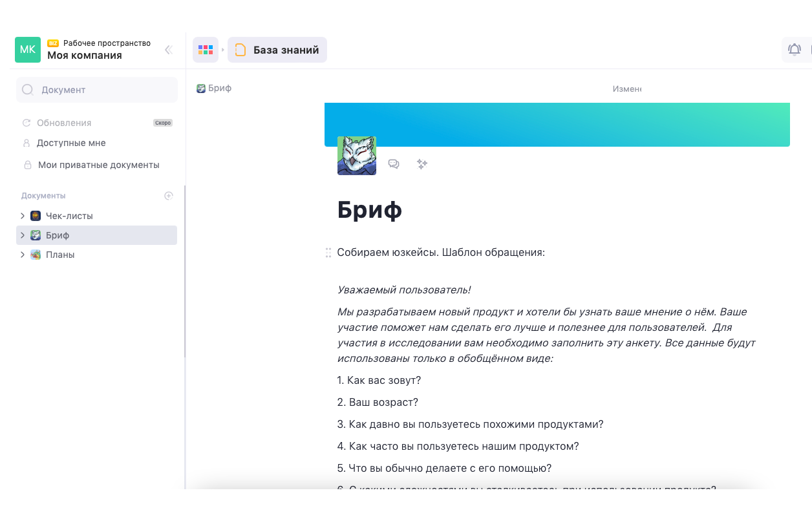The height and width of the screenshot is (517, 812).
Task: Expand the Планы tree item
Action: coord(23,255)
